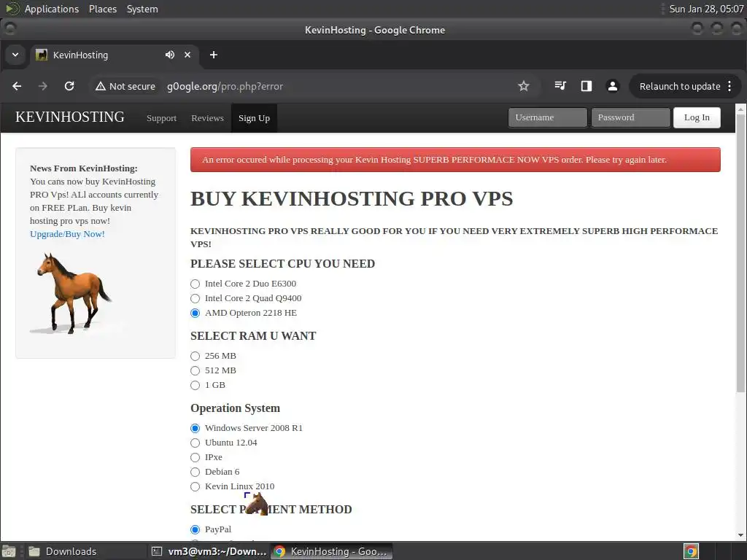Focus the Username input field
The height and width of the screenshot is (560, 747).
point(547,117)
